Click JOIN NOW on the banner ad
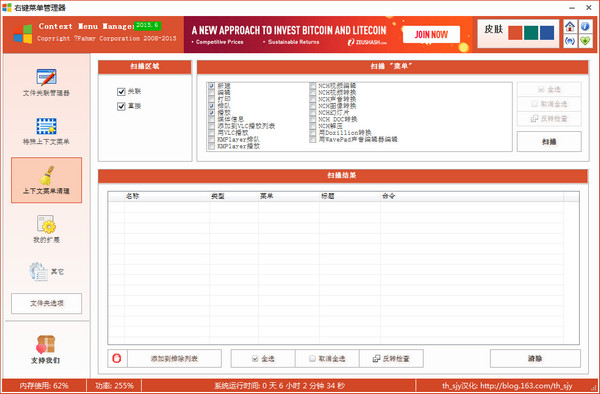Viewport: 600px width, 394px height. point(431,35)
